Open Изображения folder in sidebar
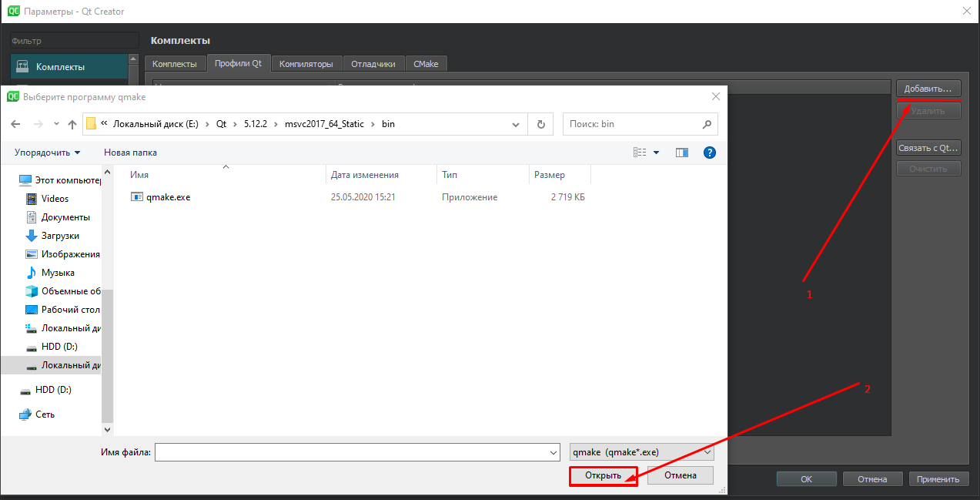 (71, 254)
